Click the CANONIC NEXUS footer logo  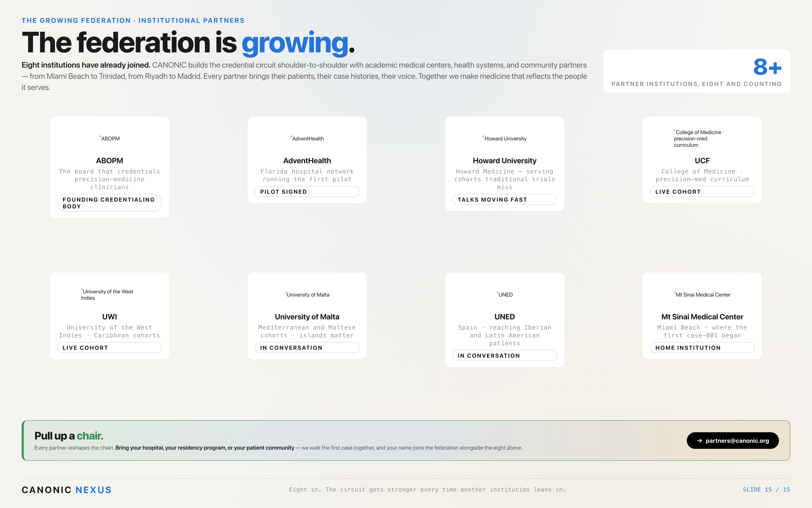tap(66, 490)
